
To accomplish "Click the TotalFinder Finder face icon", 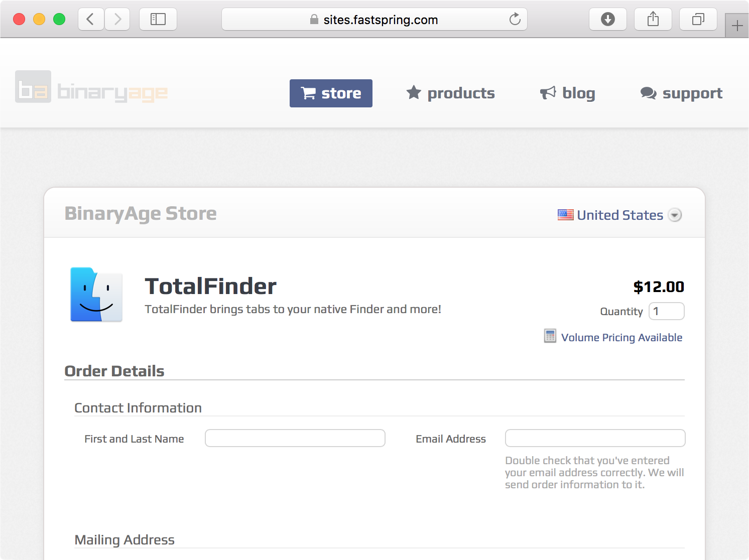I will pyautogui.click(x=96, y=295).
